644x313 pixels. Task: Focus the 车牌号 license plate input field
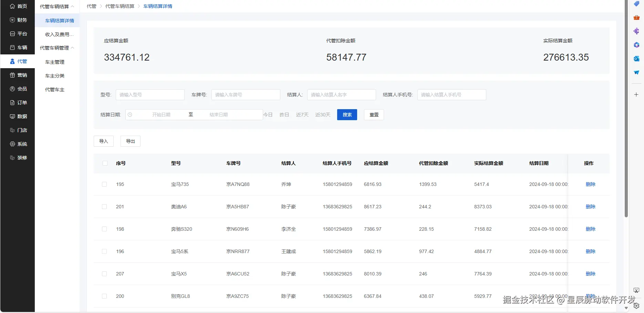[246, 95]
